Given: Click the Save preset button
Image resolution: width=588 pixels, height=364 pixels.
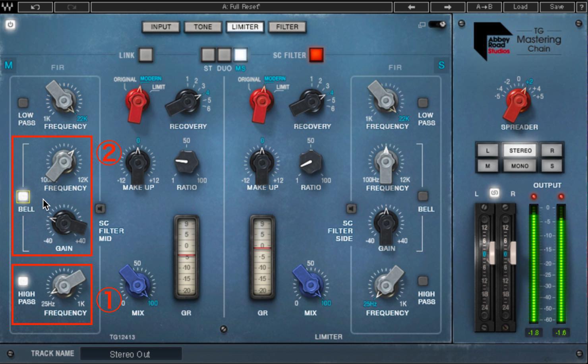Looking at the screenshot, I should click(x=557, y=7).
